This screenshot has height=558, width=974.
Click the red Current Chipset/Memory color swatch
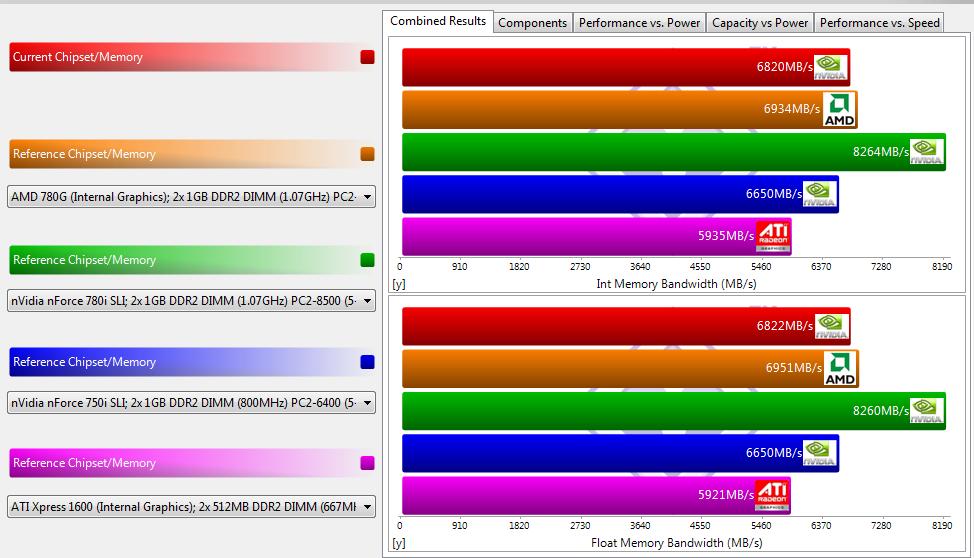click(x=367, y=57)
